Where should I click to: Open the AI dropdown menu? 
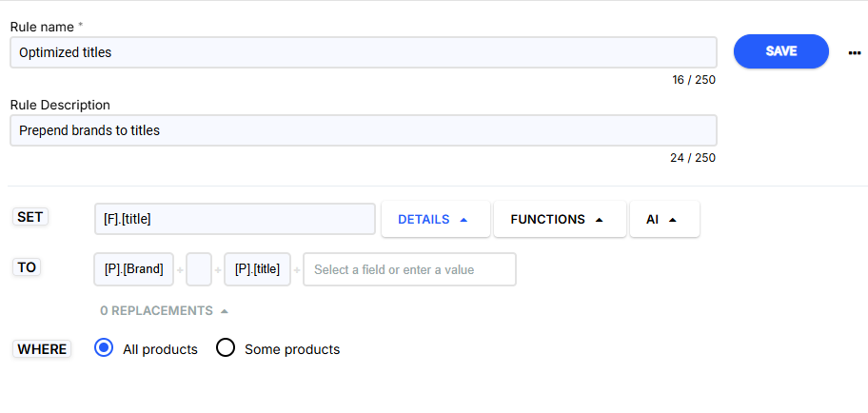[x=662, y=219]
